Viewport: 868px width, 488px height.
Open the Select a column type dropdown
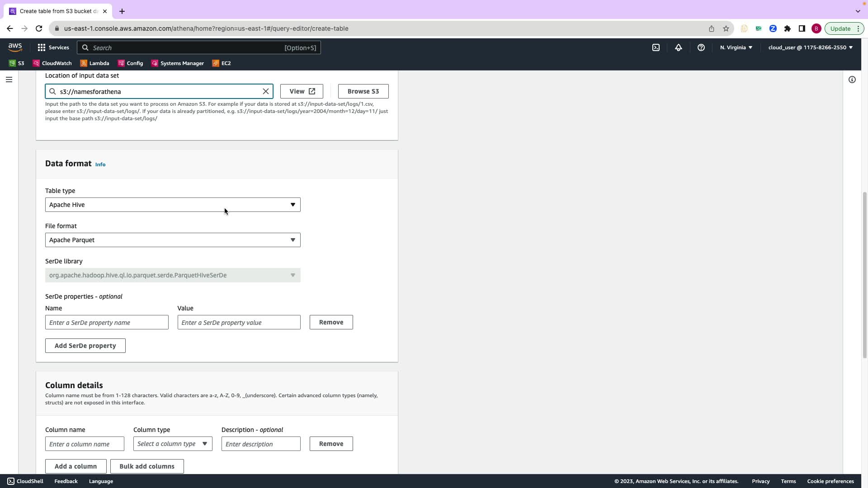[x=172, y=444]
